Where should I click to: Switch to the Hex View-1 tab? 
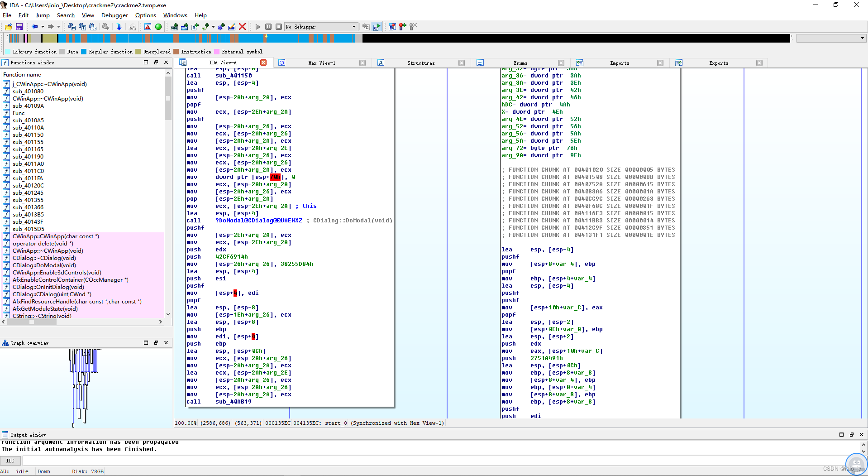321,63
